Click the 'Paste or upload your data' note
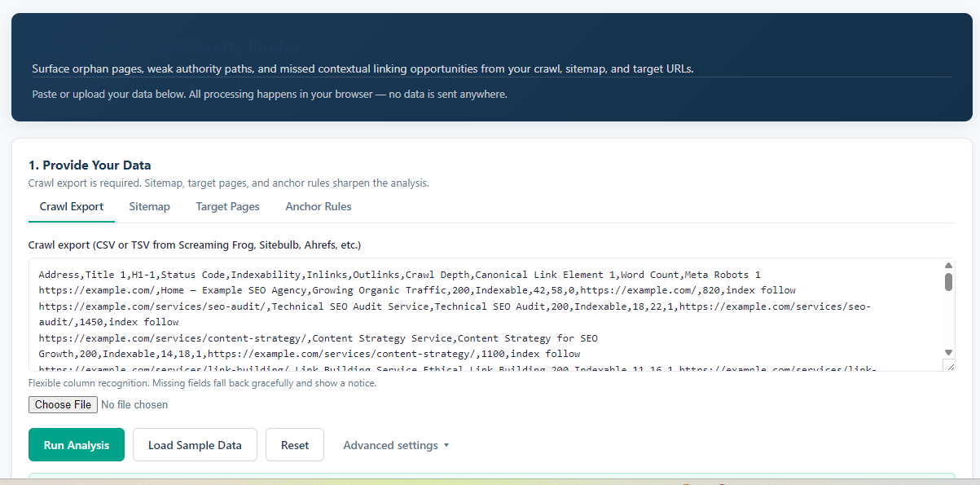 click(270, 95)
